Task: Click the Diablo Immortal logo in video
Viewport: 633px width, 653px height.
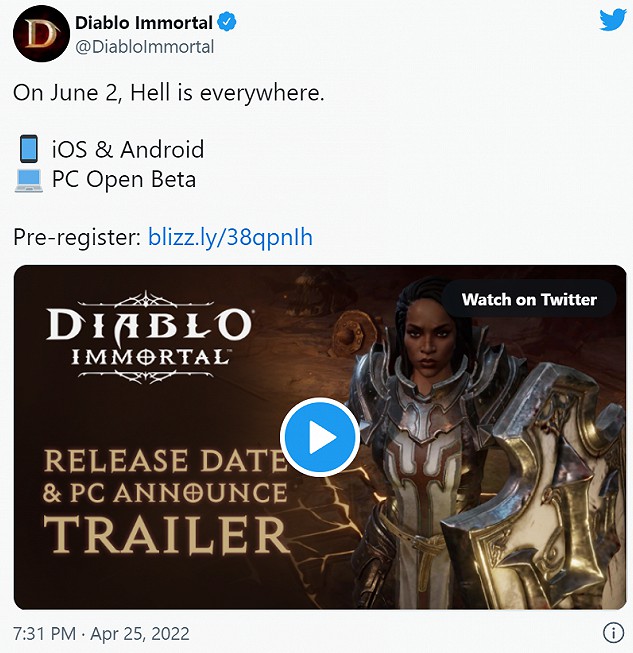Action: point(148,337)
